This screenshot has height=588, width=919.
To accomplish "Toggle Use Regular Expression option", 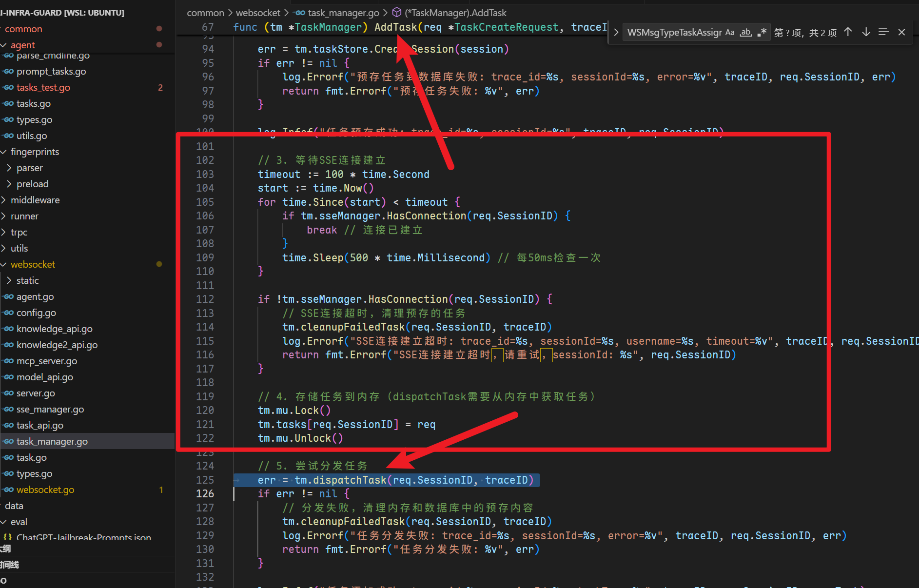I will click(x=762, y=33).
